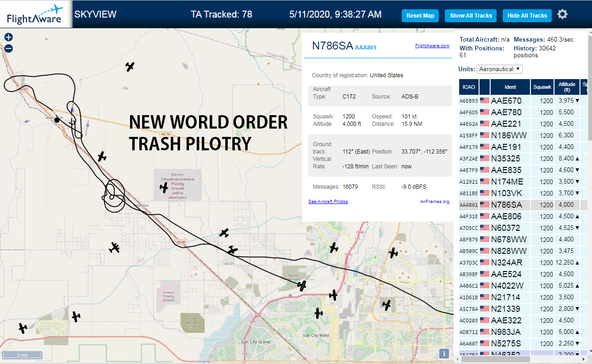Select AAE835 aircraft row
Image resolution: width=592 pixels, height=364 pixels.
(523, 170)
